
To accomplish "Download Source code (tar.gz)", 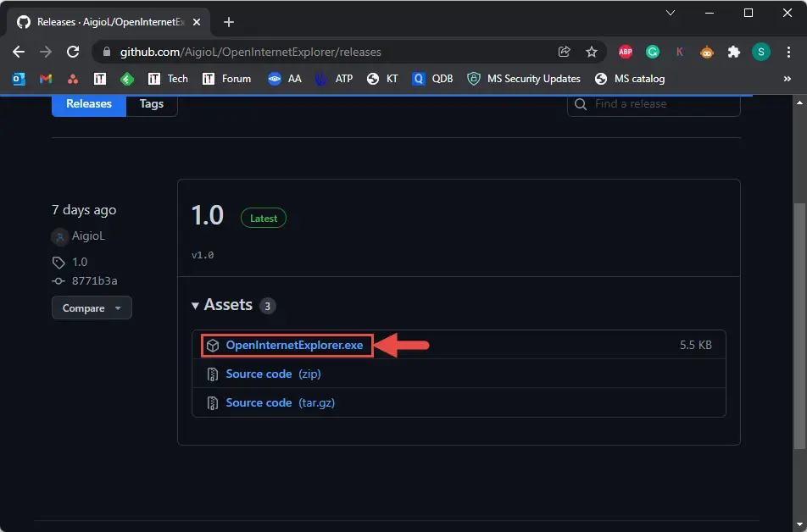I will coord(280,403).
